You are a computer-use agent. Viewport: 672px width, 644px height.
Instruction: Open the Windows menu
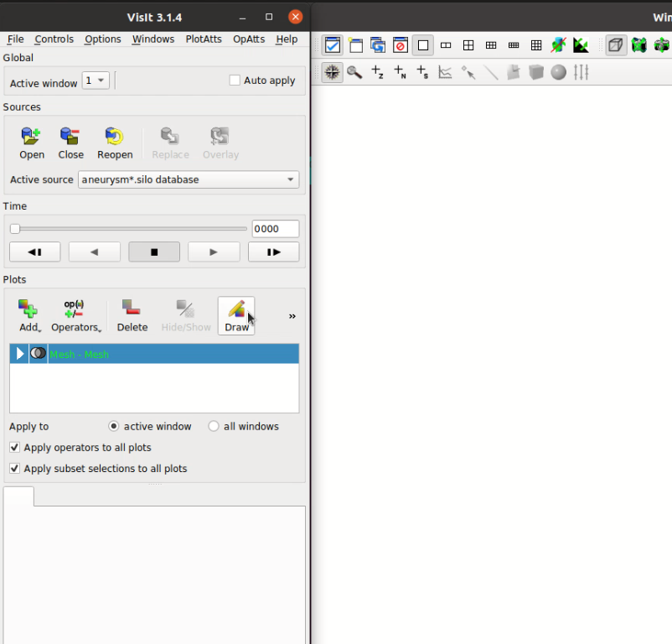click(153, 39)
